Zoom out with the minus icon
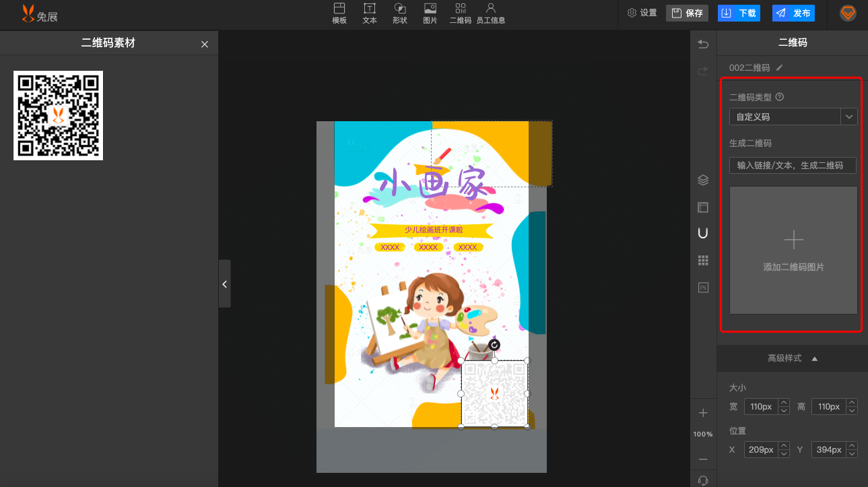This screenshot has height=487, width=868. point(703,459)
